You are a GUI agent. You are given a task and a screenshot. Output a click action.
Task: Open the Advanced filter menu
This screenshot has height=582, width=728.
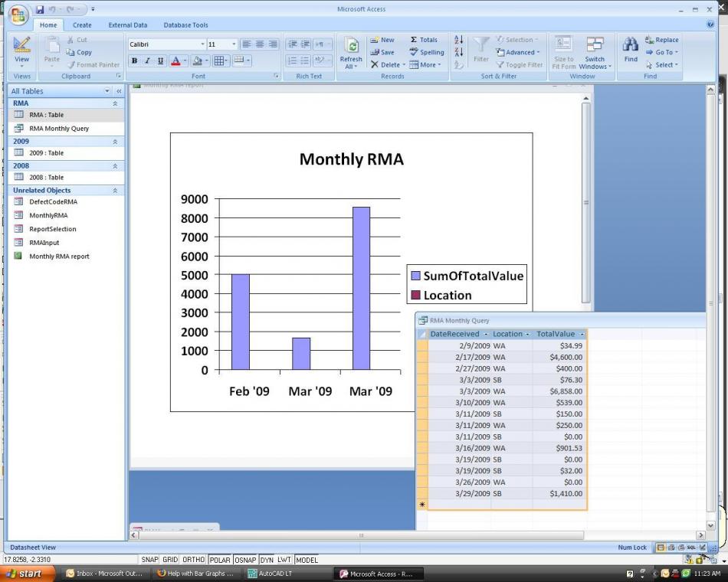518,52
